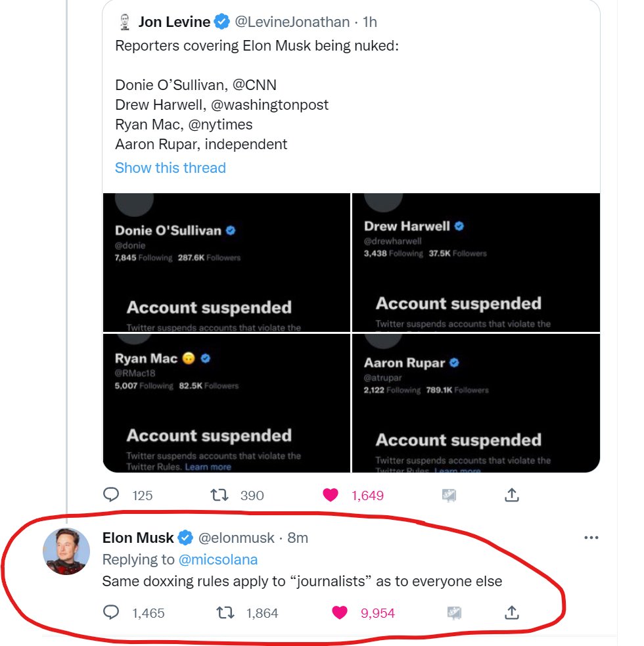Open Show this thread link
The image size is (644, 646).
click(170, 168)
